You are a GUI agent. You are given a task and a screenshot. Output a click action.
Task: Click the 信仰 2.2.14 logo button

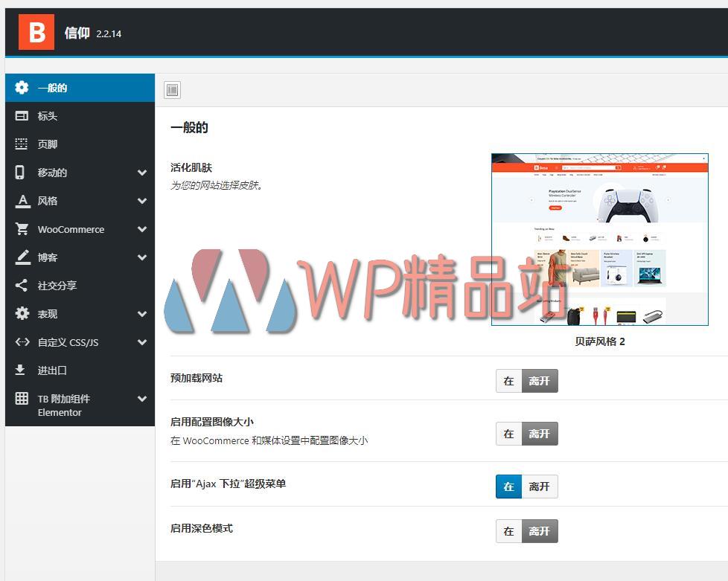point(36,33)
